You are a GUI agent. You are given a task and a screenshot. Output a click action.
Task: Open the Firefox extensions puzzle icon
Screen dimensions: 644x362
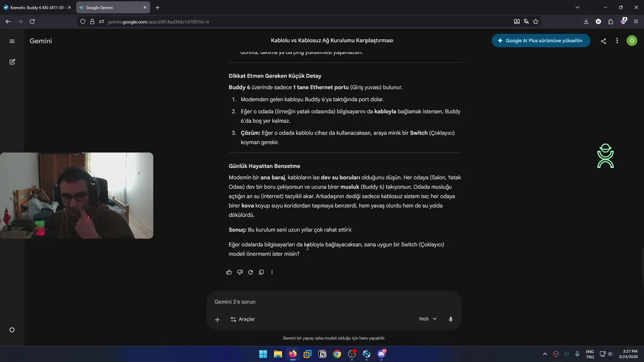[x=611, y=22]
